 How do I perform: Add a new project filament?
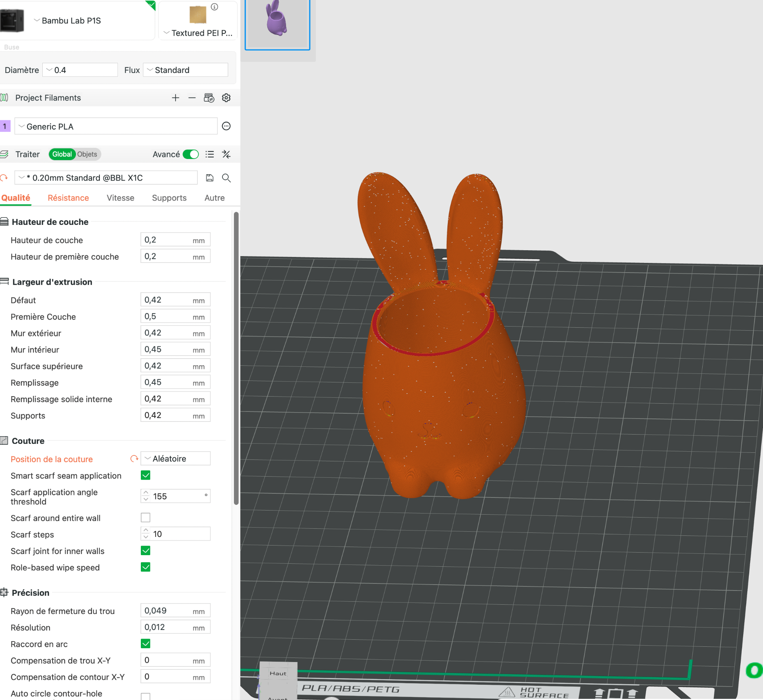click(x=175, y=98)
